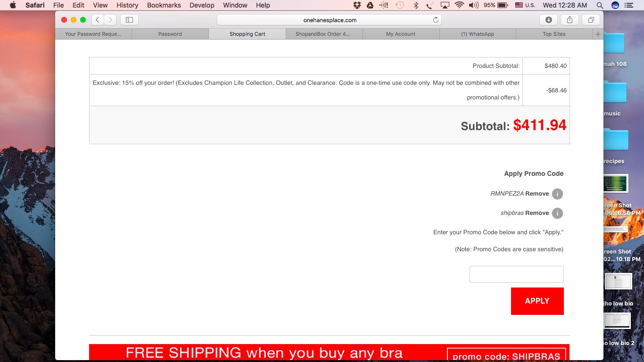Open the File menu
The width and height of the screenshot is (644, 362).
click(x=58, y=5)
